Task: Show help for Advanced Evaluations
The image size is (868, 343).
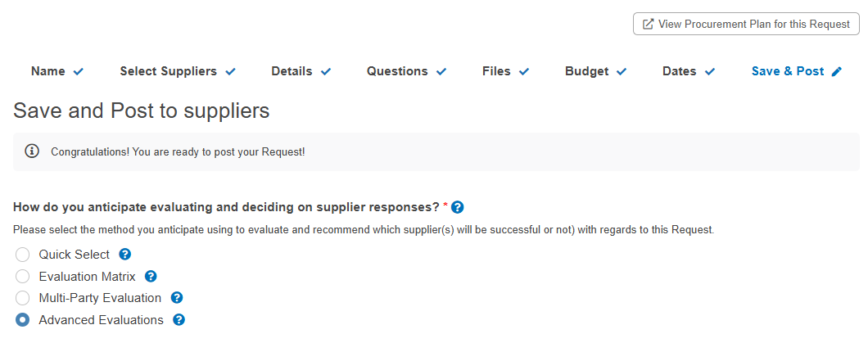Action: pyautogui.click(x=179, y=320)
